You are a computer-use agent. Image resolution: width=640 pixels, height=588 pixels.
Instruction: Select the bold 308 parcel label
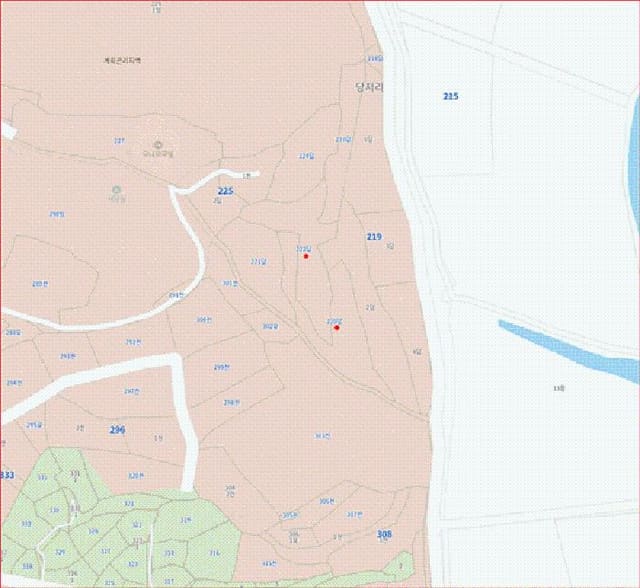click(x=384, y=534)
